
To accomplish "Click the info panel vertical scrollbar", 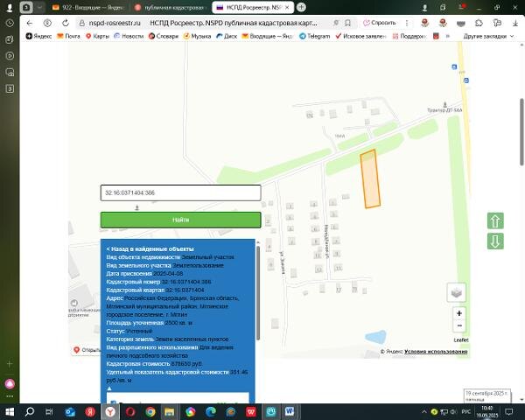I will (x=258, y=293).
